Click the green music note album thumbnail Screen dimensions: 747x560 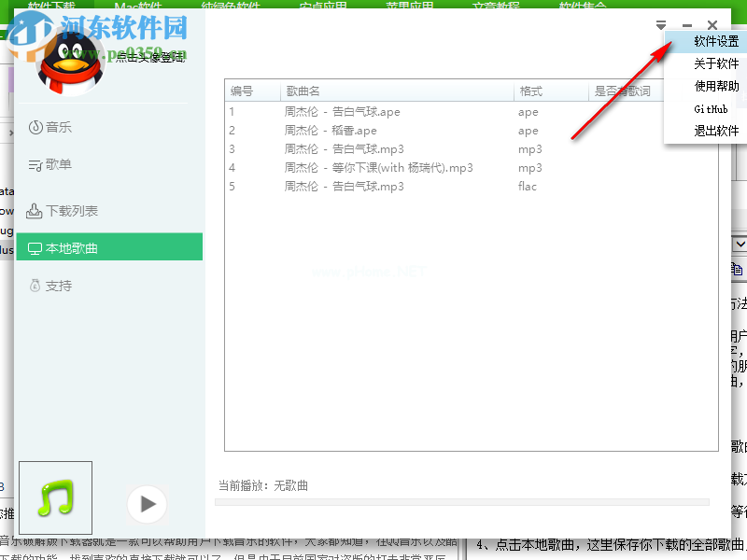click(54, 498)
